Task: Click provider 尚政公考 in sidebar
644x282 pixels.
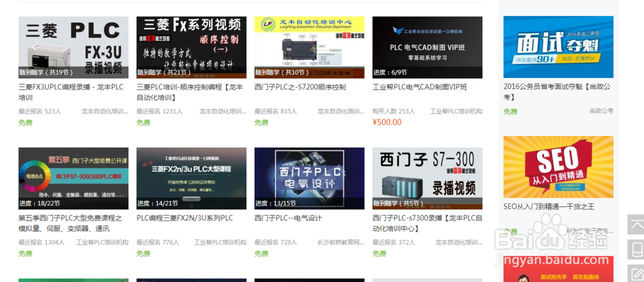Action: click(x=601, y=111)
